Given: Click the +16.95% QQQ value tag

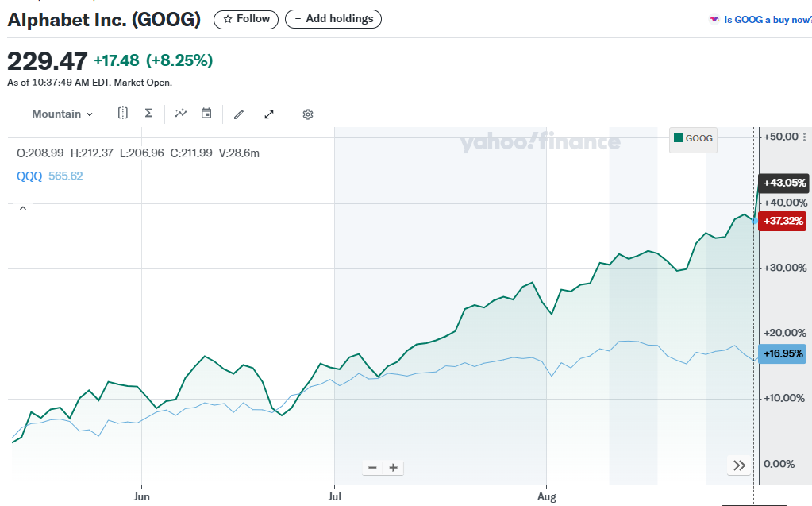Looking at the screenshot, I should coord(783,353).
